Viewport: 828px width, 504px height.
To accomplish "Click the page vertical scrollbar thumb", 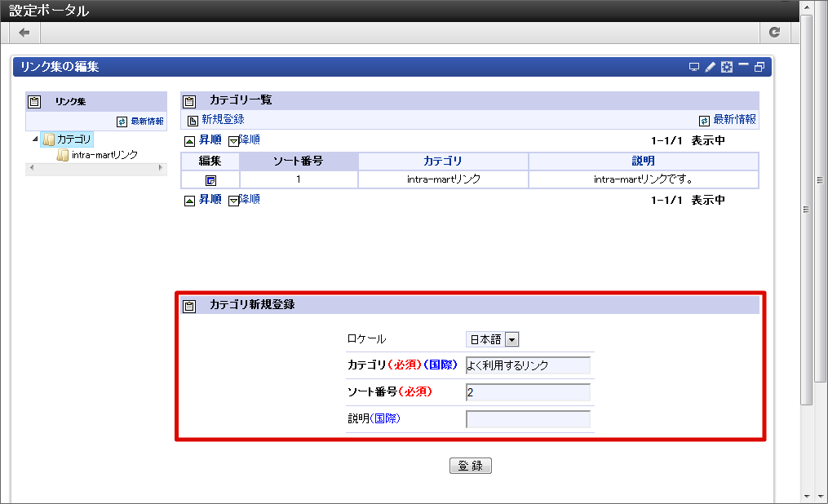I will [806, 210].
